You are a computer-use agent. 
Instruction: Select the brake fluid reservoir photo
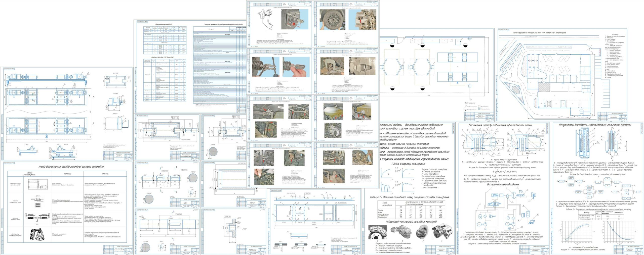333,112
